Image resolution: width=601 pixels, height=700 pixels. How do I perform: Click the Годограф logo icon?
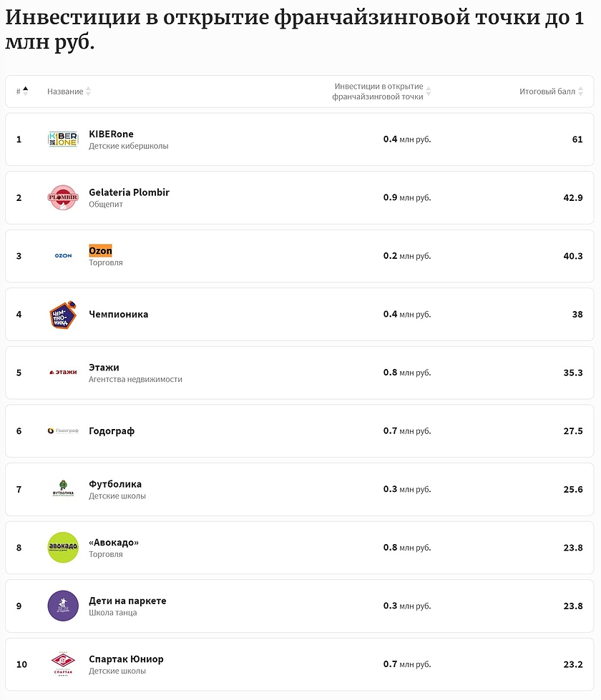[63, 431]
